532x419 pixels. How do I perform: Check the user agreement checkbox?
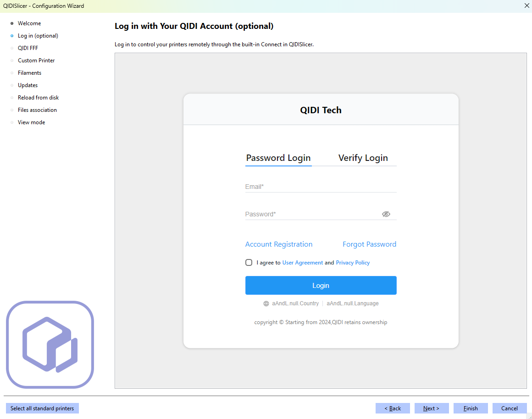pos(249,263)
